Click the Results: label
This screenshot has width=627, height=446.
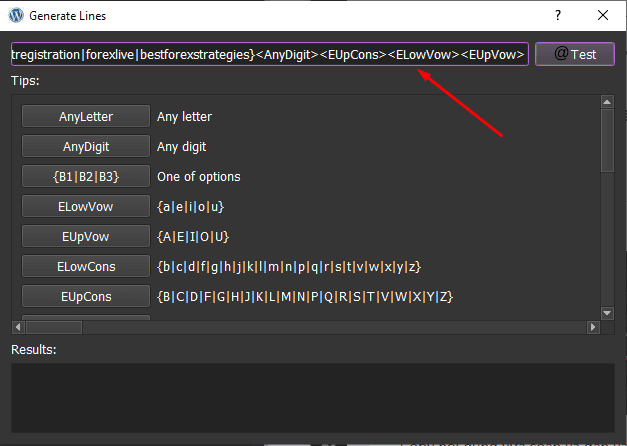point(34,350)
